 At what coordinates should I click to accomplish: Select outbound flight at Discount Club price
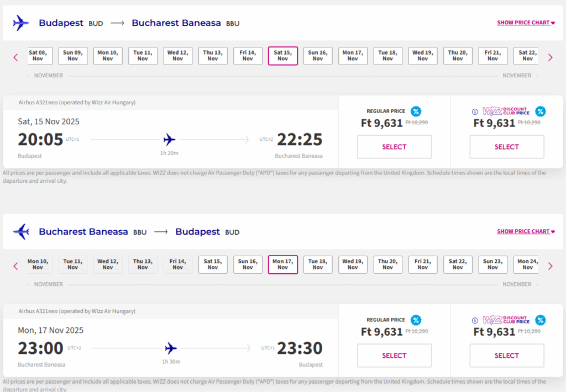506,147
